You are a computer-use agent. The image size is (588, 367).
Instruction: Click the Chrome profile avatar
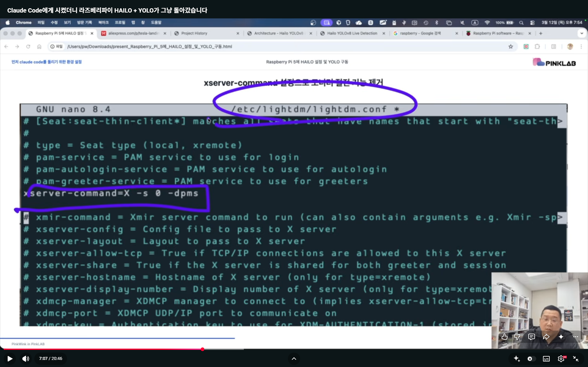[x=570, y=47]
